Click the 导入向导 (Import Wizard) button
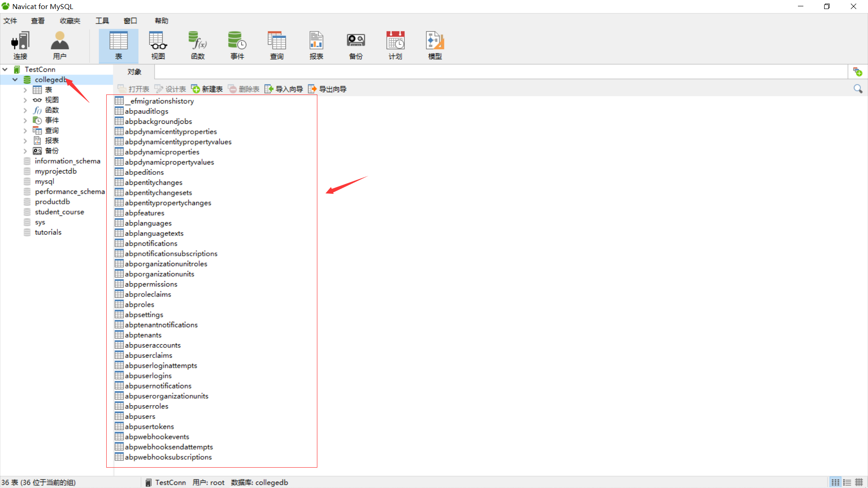868x488 pixels. click(284, 89)
